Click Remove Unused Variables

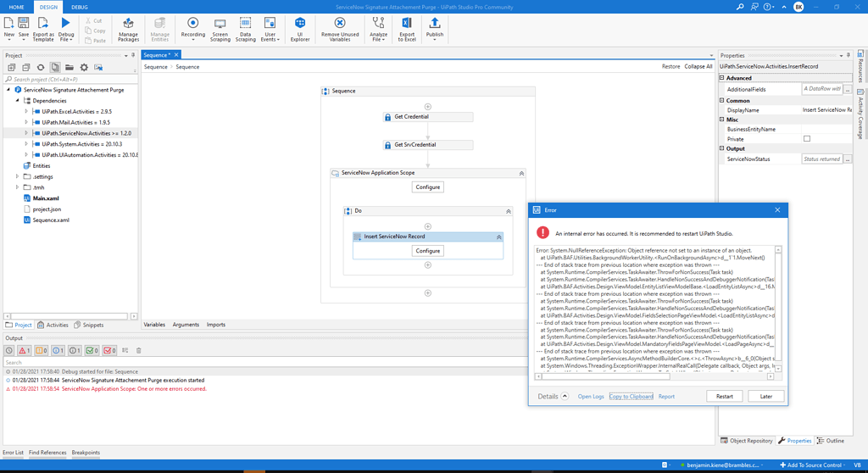[x=339, y=29]
